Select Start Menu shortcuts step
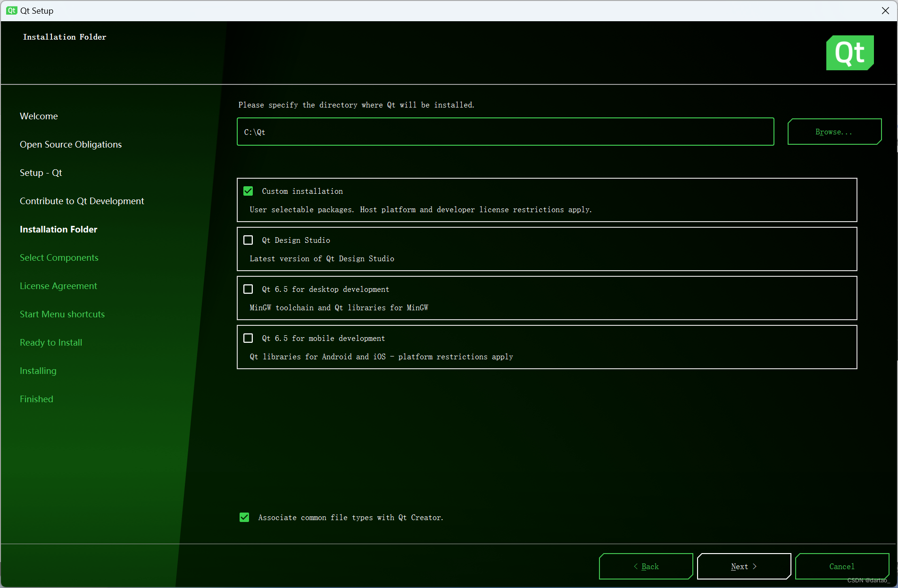The image size is (898, 588). pos(62,314)
